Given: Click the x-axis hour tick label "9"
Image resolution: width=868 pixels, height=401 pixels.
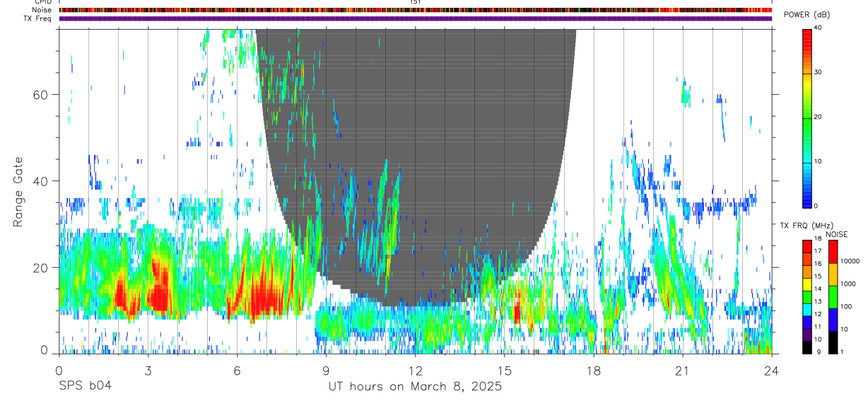Looking at the screenshot, I should click(x=326, y=371).
